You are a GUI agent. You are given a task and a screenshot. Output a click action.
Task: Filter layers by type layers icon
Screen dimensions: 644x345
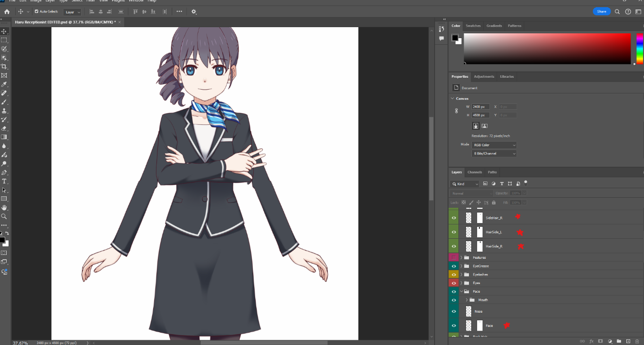(502, 183)
